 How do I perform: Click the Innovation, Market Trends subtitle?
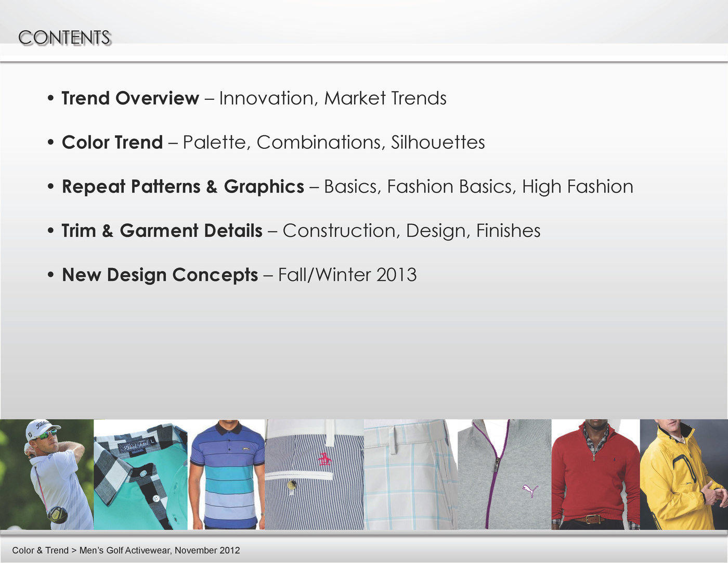[x=332, y=98]
